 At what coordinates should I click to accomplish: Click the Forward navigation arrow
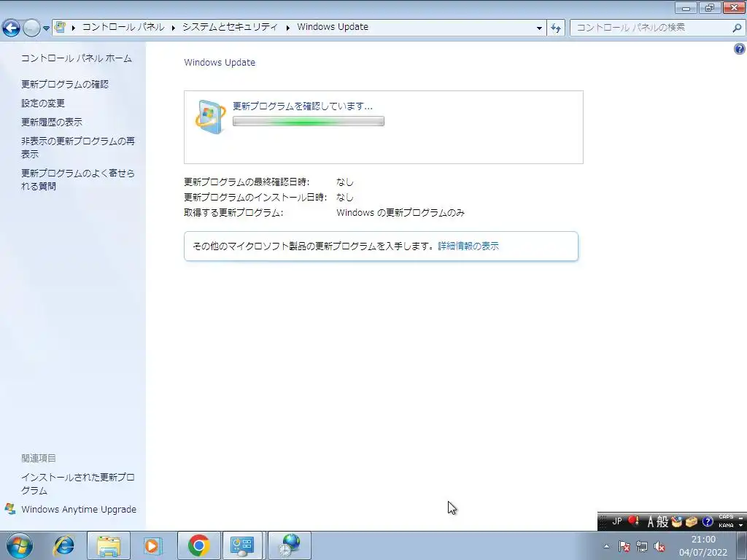click(x=31, y=28)
